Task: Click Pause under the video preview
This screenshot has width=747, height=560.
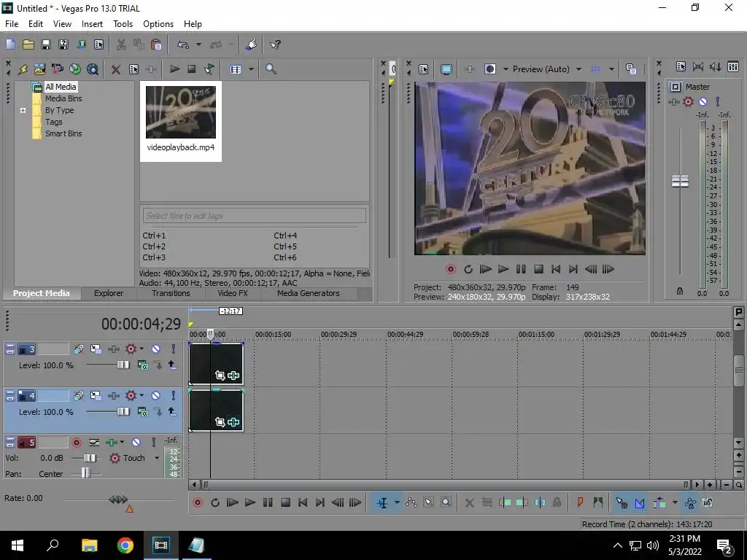Action: pos(521,269)
